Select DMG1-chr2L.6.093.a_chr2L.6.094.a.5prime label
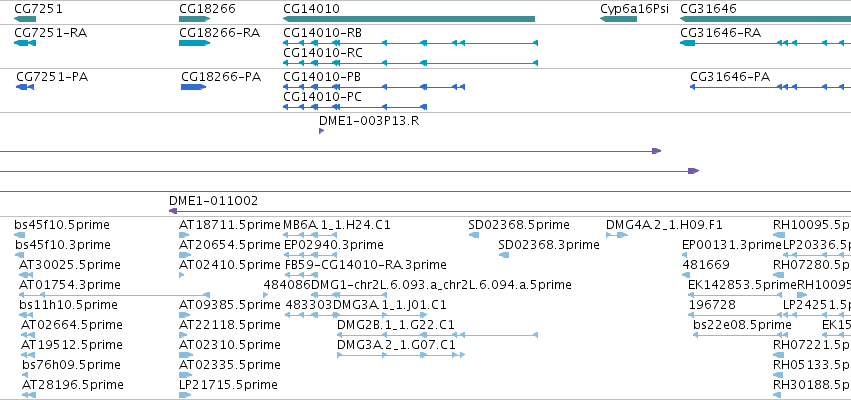Screen dimensions: 851x400 pos(441,285)
